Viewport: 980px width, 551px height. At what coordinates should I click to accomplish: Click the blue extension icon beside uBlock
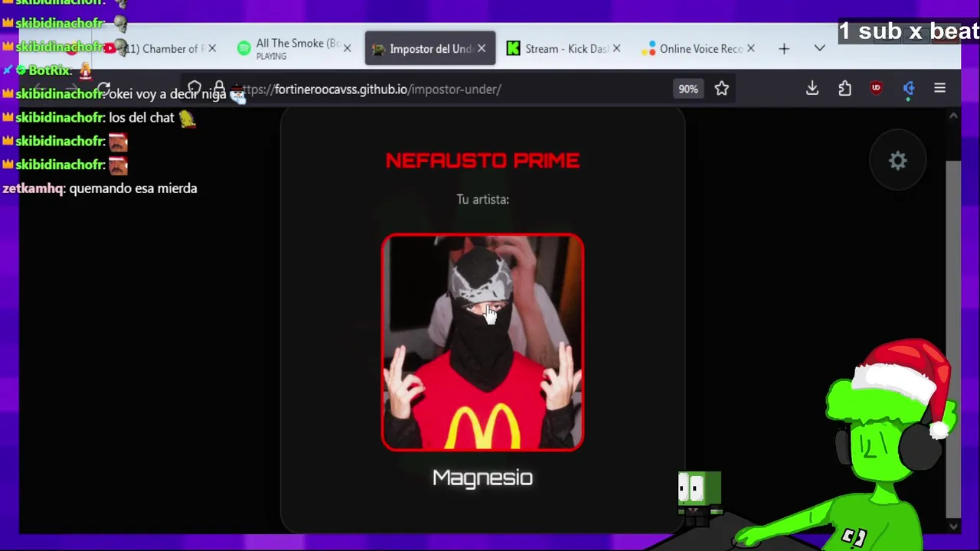(x=909, y=89)
